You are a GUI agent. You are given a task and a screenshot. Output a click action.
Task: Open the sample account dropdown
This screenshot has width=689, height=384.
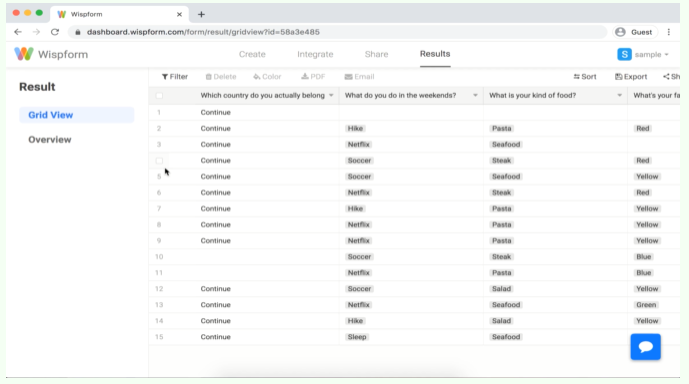coord(652,54)
